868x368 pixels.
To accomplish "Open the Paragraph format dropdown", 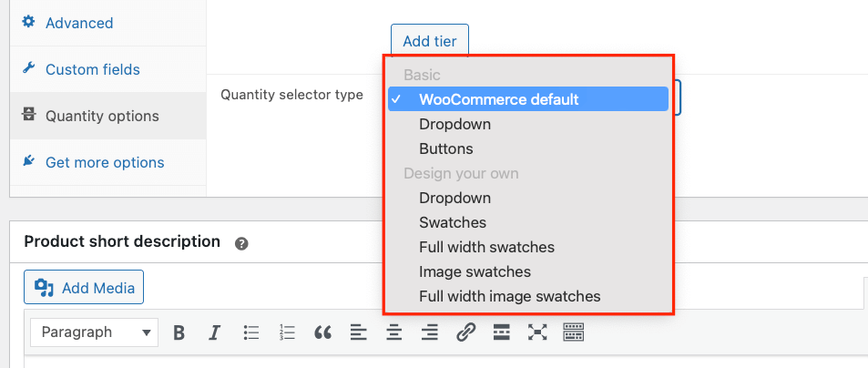I will click(94, 332).
